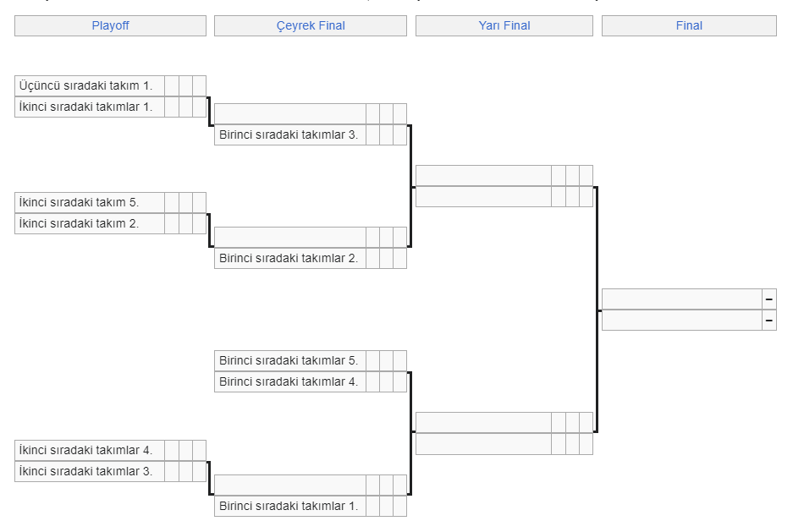
Task: Select 'Birinci sıradaki takımlar 1.' team cell
Action: (x=289, y=506)
